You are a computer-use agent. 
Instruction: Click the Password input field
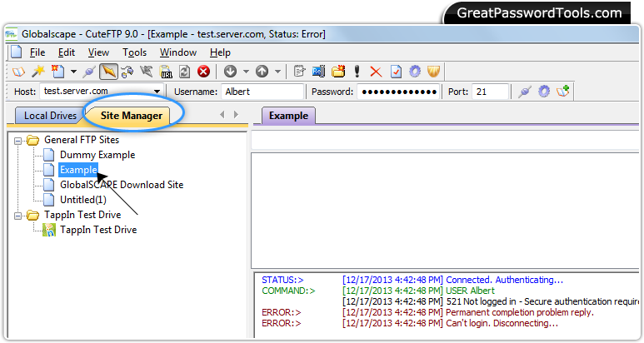click(x=398, y=92)
